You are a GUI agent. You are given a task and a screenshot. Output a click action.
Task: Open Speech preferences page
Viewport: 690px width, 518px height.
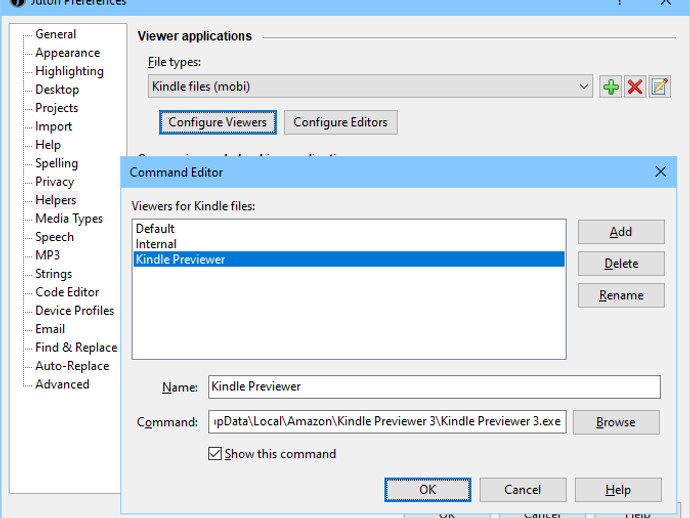(x=55, y=237)
